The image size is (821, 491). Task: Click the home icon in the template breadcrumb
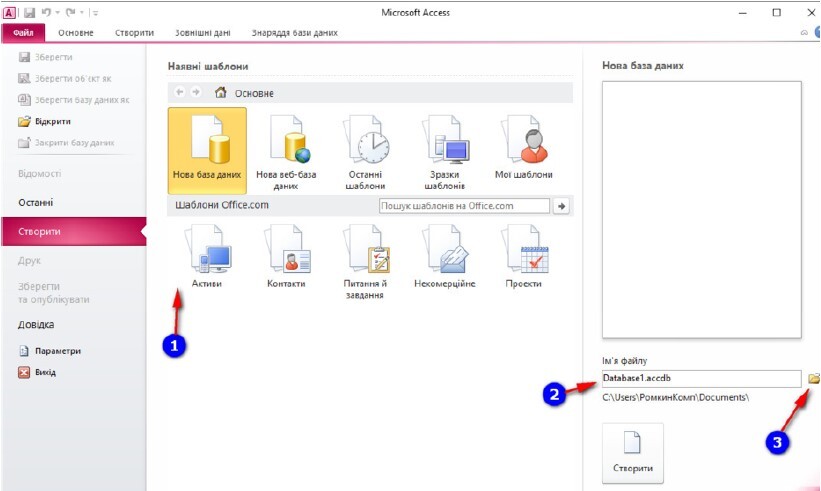click(x=220, y=93)
